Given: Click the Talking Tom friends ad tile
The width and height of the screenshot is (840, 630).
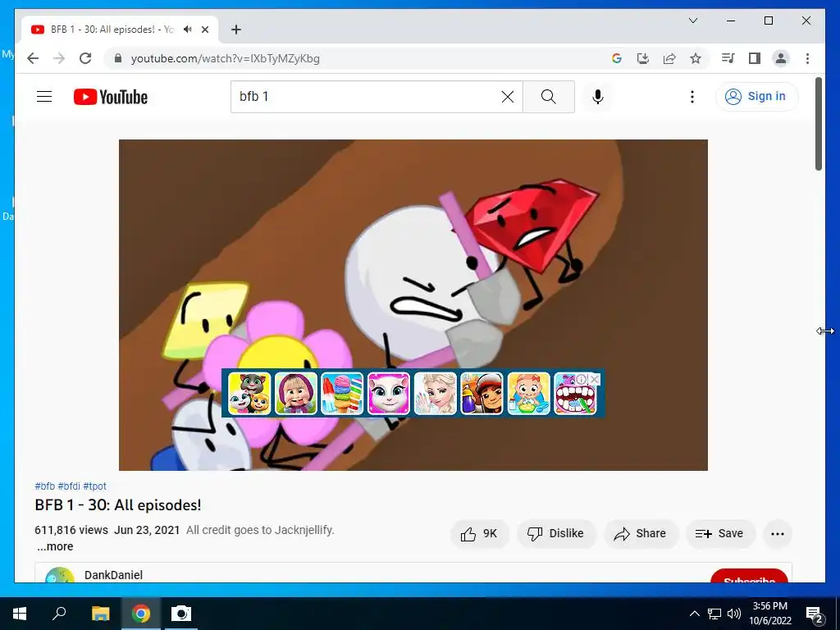Looking at the screenshot, I should pyautogui.click(x=249, y=394).
